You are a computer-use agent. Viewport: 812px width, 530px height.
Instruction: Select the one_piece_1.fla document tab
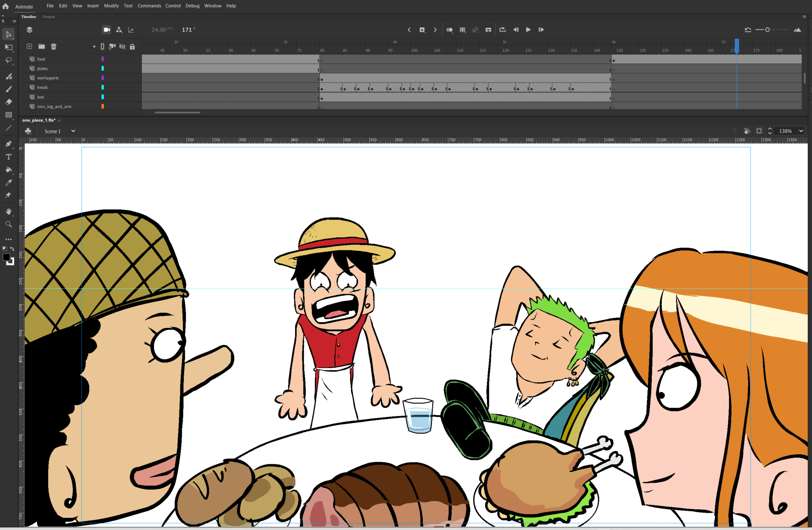click(39, 120)
